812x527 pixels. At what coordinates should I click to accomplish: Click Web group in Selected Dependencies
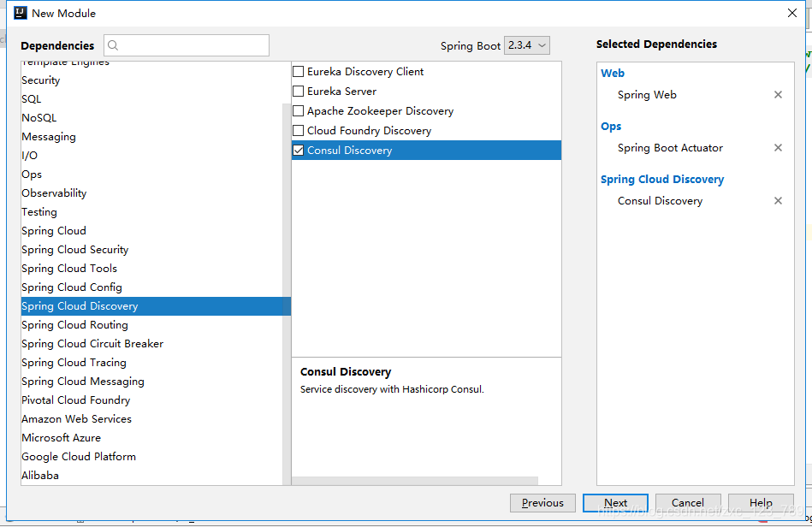[613, 73]
